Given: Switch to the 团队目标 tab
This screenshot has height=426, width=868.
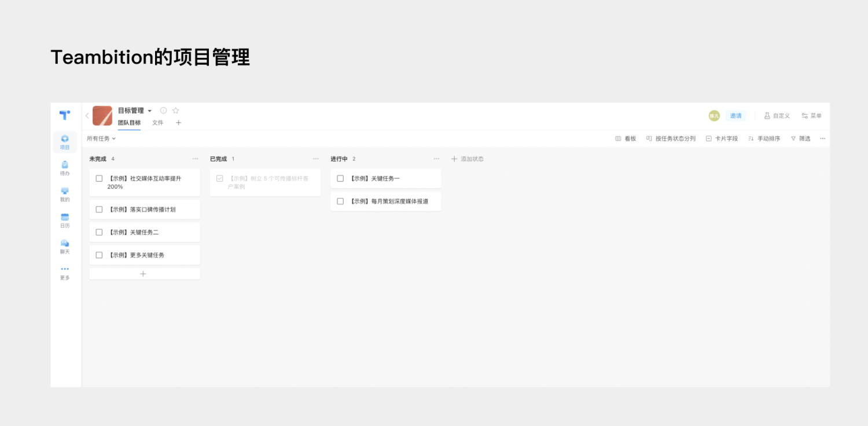Looking at the screenshot, I should (x=129, y=123).
